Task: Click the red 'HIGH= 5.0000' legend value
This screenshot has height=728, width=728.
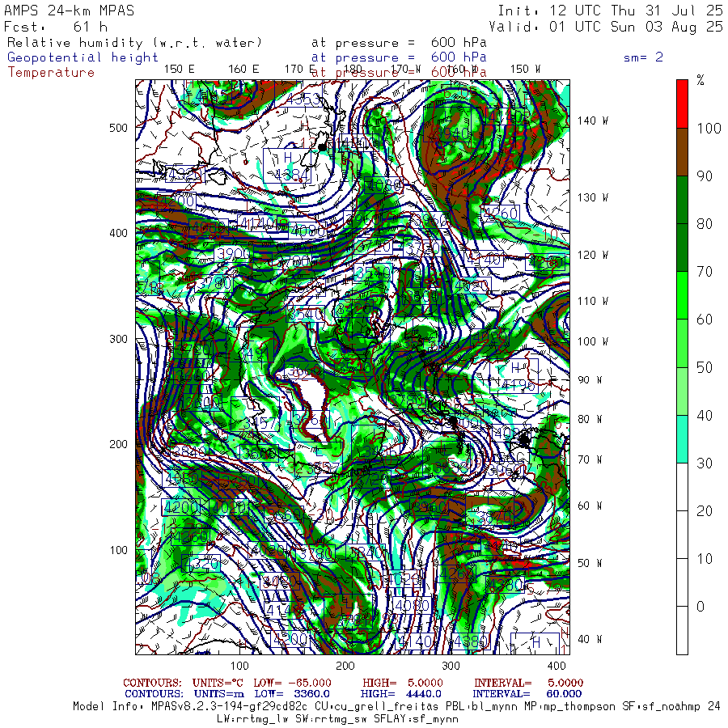Action: [x=403, y=684]
